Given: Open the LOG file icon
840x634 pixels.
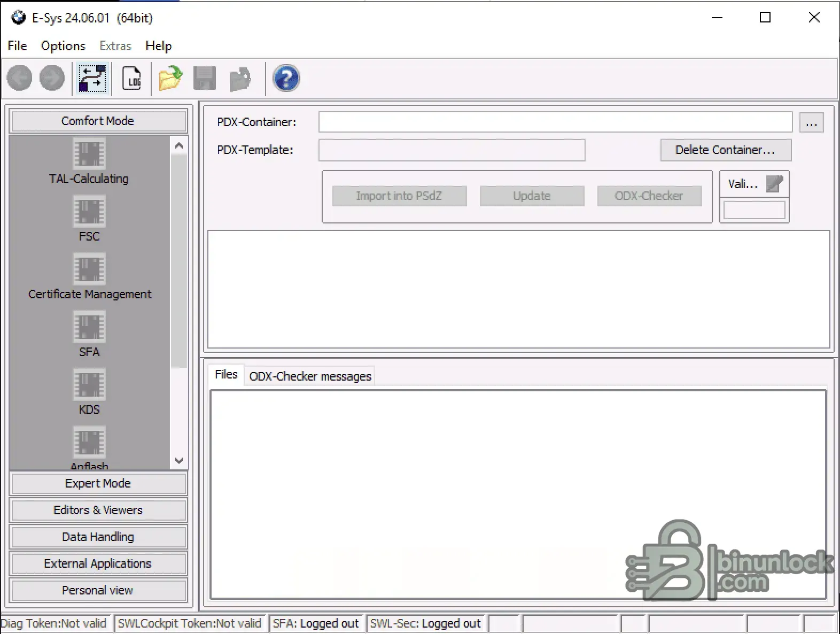Looking at the screenshot, I should 132,78.
